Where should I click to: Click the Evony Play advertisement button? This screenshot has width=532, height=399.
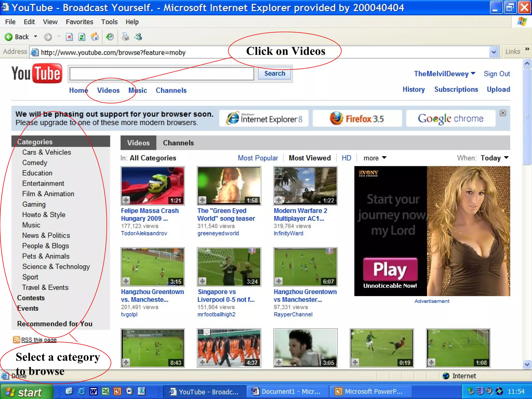click(390, 269)
